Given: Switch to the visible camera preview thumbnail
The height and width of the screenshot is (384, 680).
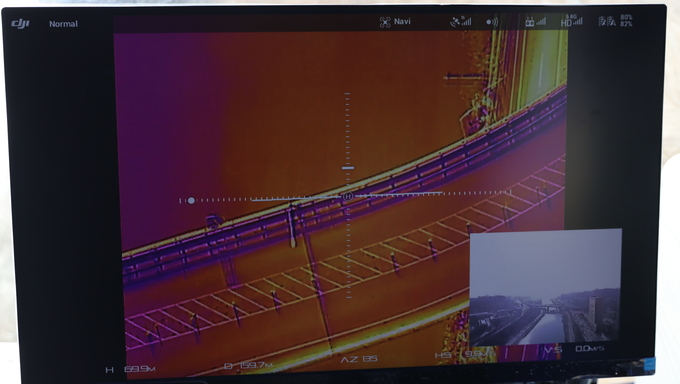Looking at the screenshot, I should [x=546, y=287].
